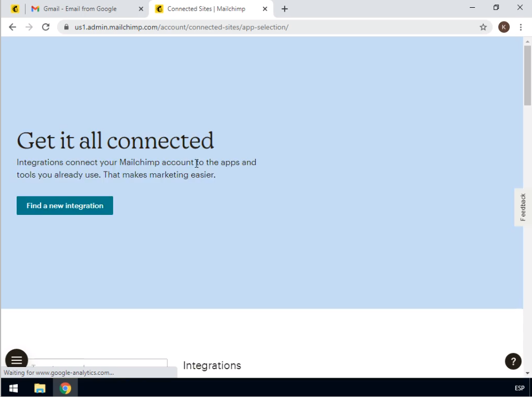532x397 pixels.
Task: Click scrollbar up arrow
Action: click(527, 42)
